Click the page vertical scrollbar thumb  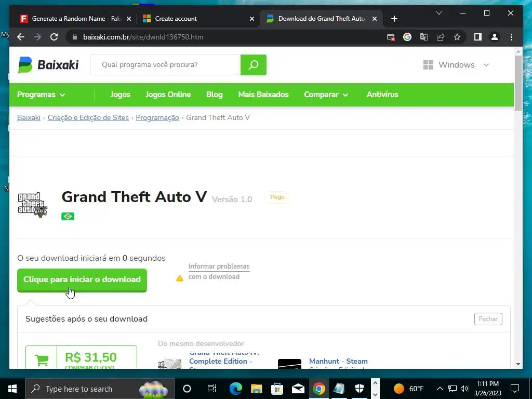pyautogui.click(x=518, y=83)
